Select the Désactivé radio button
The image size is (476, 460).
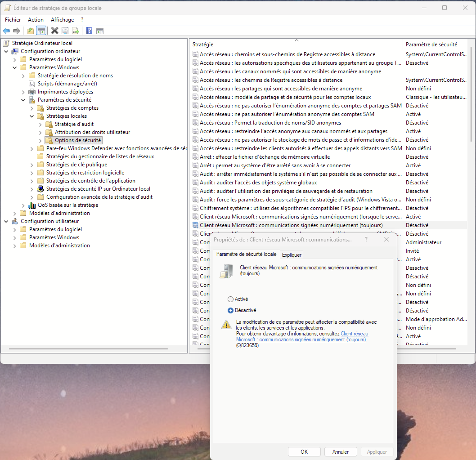click(231, 310)
